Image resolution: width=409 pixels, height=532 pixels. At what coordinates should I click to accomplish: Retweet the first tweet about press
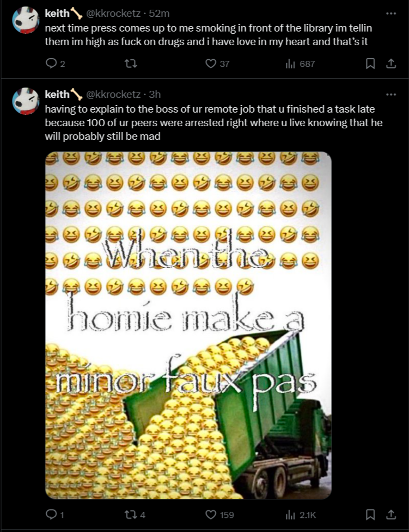click(x=131, y=64)
